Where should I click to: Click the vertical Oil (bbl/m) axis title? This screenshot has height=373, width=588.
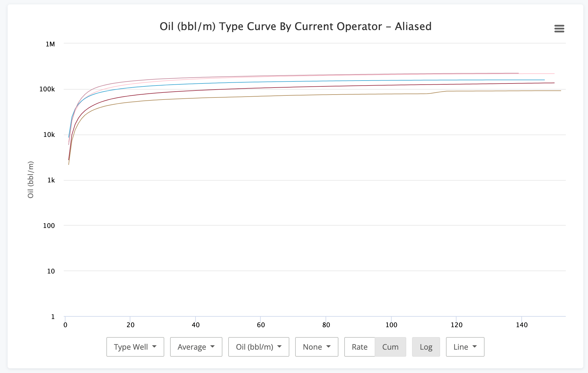[x=31, y=179]
